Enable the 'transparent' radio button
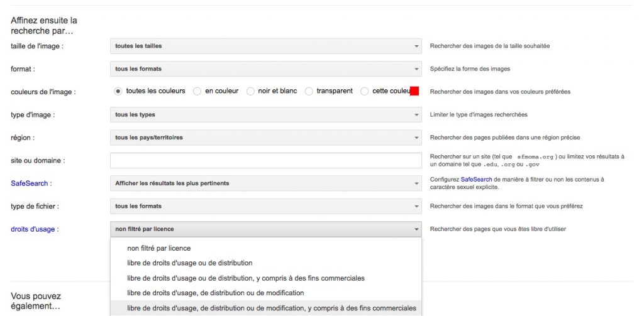644x316 pixels. tap(309, 91)
